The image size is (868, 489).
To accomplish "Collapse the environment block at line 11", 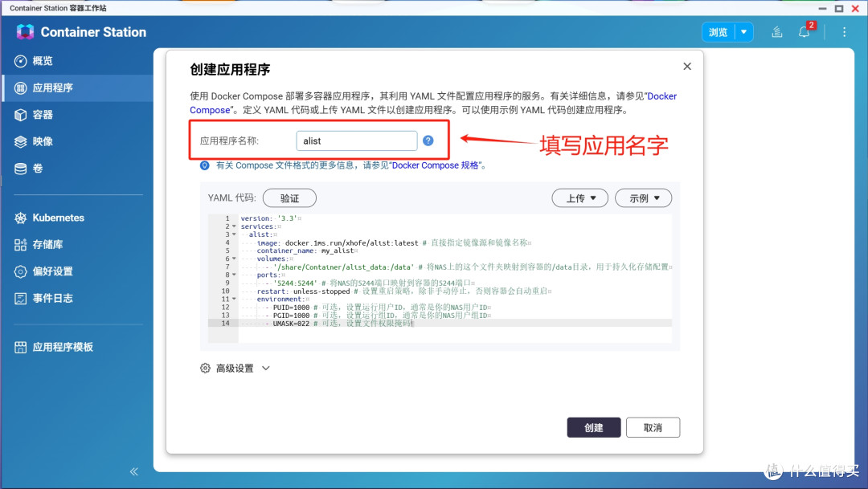I will click(x=234, y=300).
